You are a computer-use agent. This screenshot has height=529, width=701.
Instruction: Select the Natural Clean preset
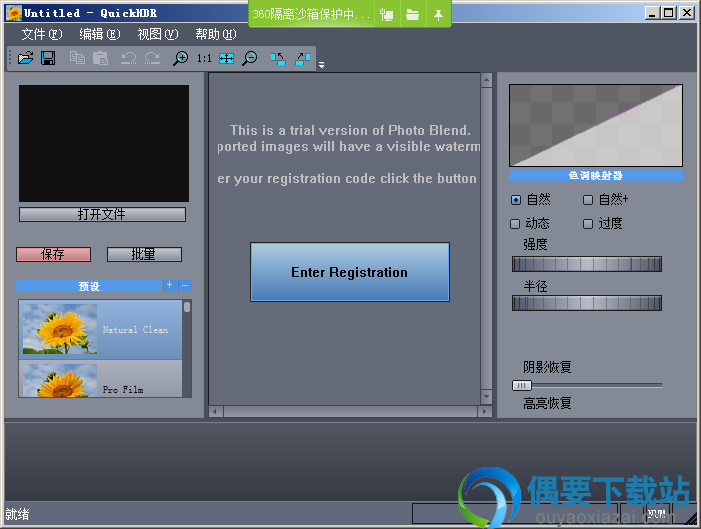coord(100,330)
